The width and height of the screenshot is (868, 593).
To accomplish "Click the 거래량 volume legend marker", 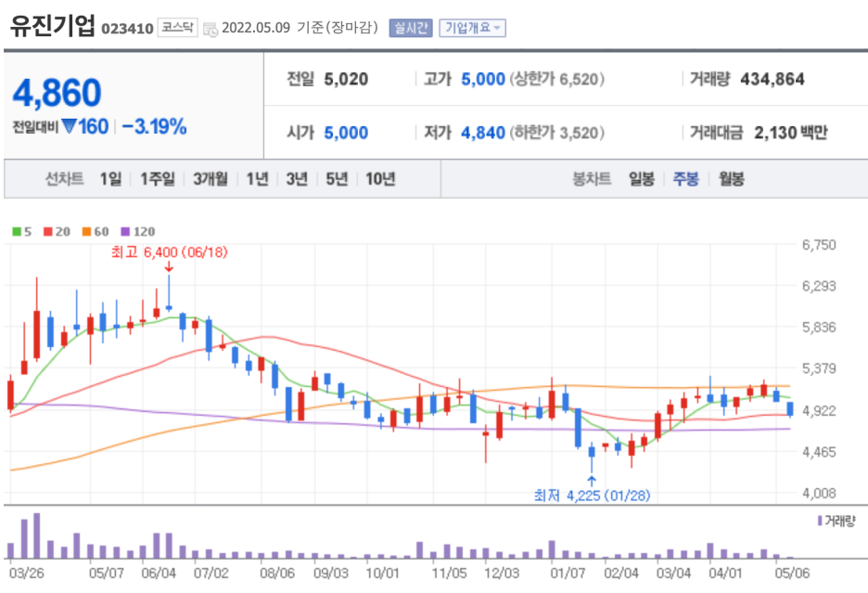I will tap(819, 521).
